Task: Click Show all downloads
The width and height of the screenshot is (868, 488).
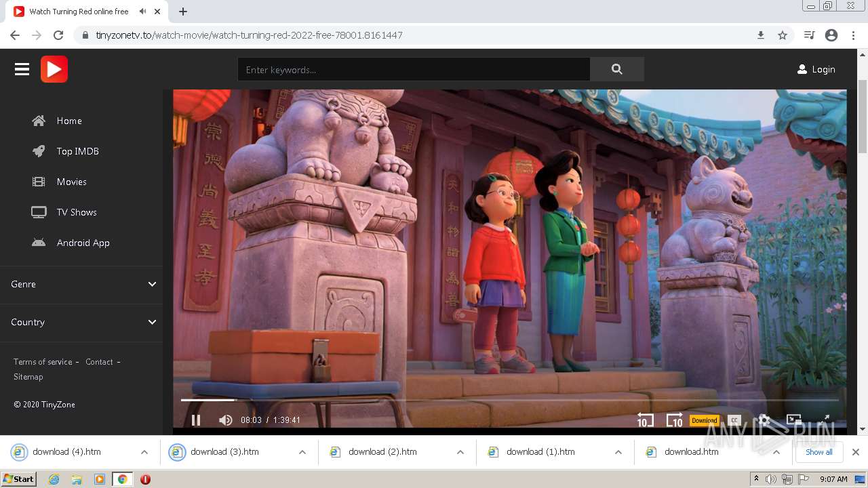Action: 819,452
